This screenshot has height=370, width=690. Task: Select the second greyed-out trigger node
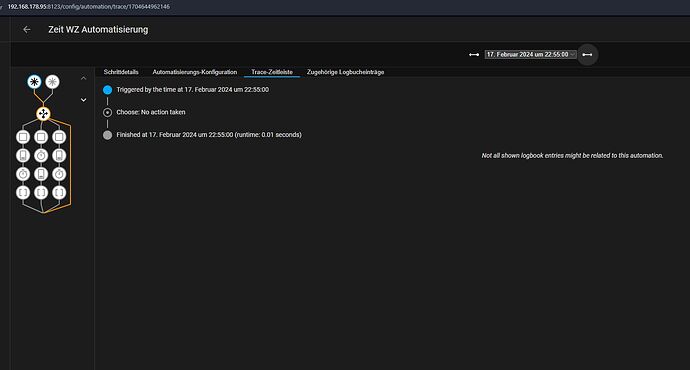(x=52, y=82)
